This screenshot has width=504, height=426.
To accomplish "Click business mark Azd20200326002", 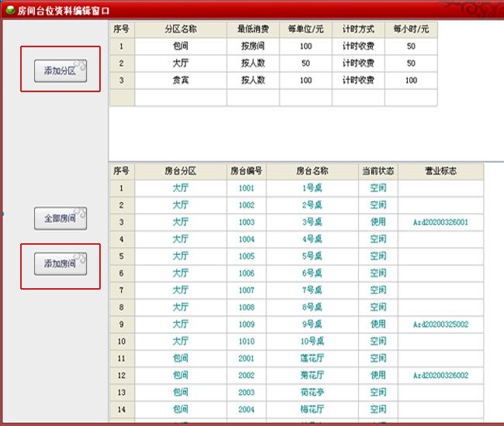I will click(x=440, y=376).
